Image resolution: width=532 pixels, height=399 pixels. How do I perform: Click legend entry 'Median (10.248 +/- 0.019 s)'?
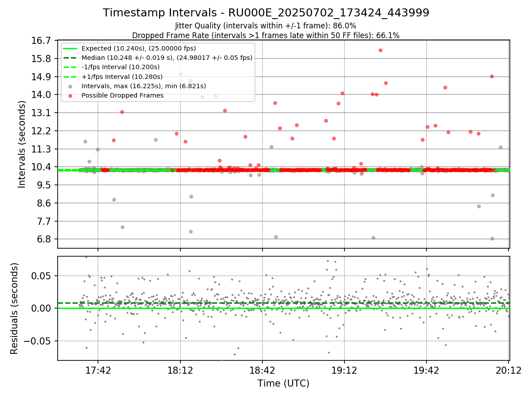(x=167, y=58)
